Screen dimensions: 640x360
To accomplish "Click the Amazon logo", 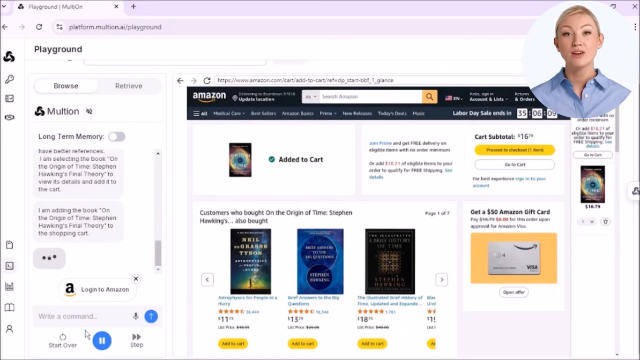I will click(209, 97).
